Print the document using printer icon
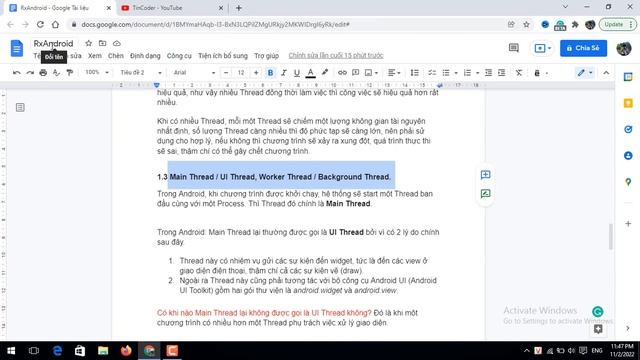640x360 pixels. 43,73
